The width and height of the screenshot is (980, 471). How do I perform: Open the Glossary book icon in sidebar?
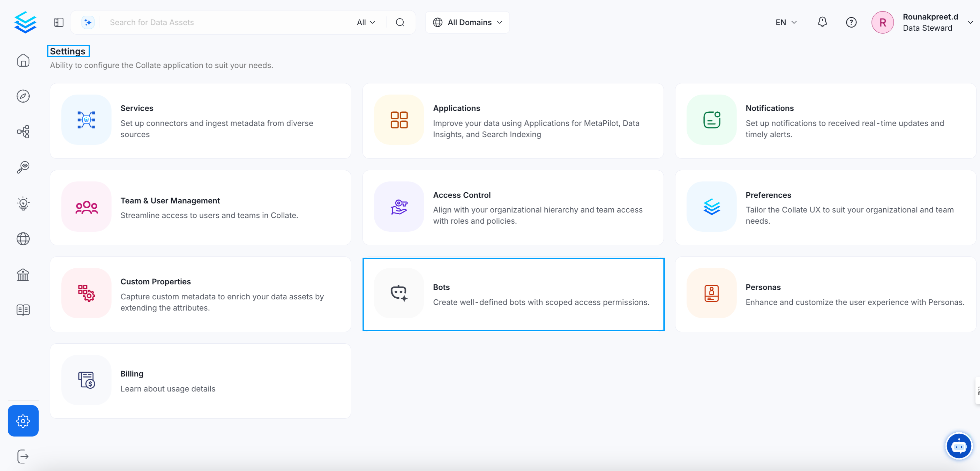point(23,310)
